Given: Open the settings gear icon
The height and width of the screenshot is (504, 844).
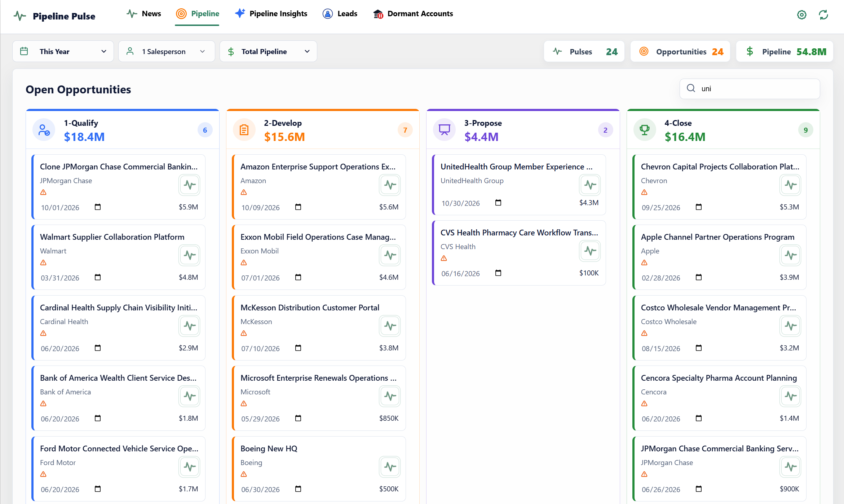Looking at the screenshot, I should tap(801, 15).
